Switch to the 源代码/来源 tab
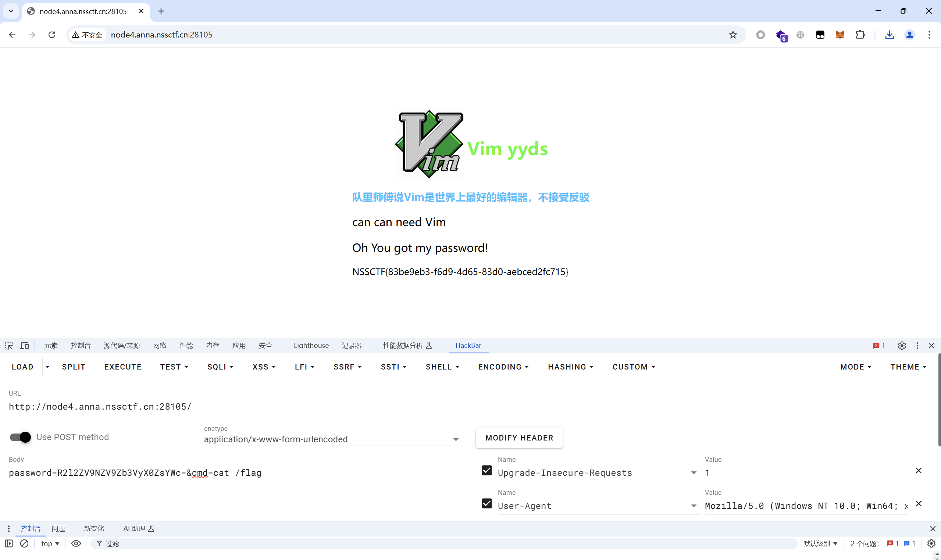 click(x=122, y=345)
